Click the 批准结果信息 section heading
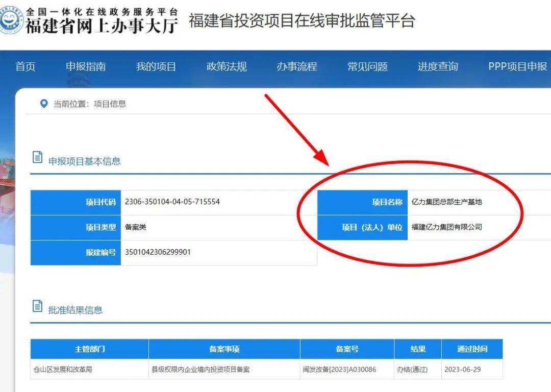Viewport: 551px width, 392px height. tap(75, 310)
